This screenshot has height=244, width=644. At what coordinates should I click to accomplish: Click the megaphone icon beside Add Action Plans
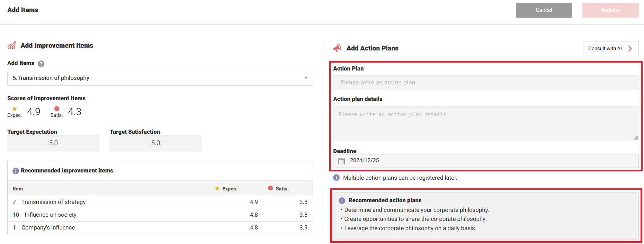point(337,48)
